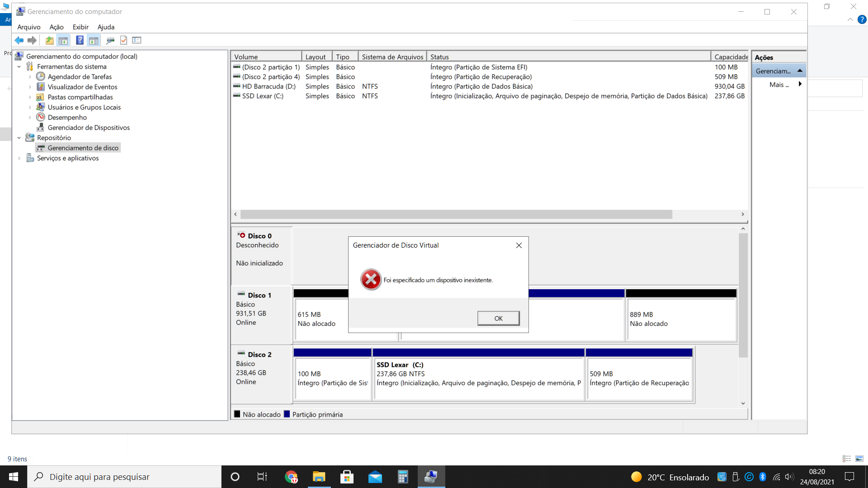
Task: Collapse Repositório tree node
Action: [x=19, y=138]
